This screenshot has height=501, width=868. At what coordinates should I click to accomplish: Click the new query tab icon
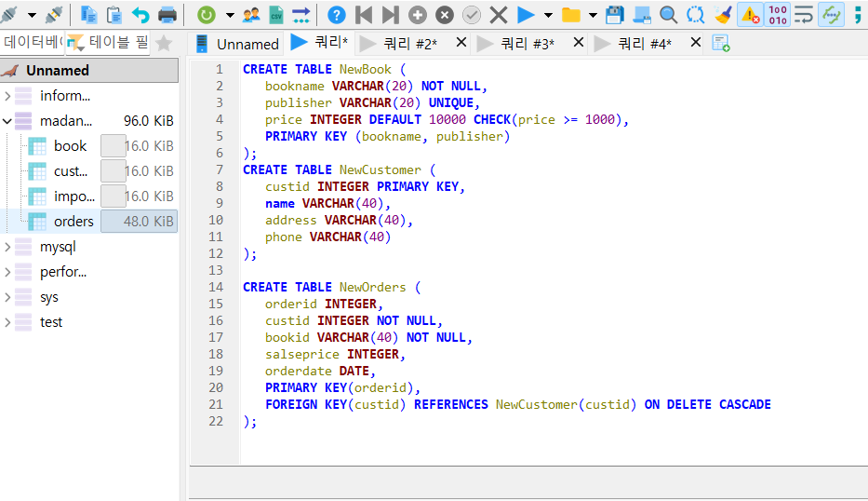721,43
